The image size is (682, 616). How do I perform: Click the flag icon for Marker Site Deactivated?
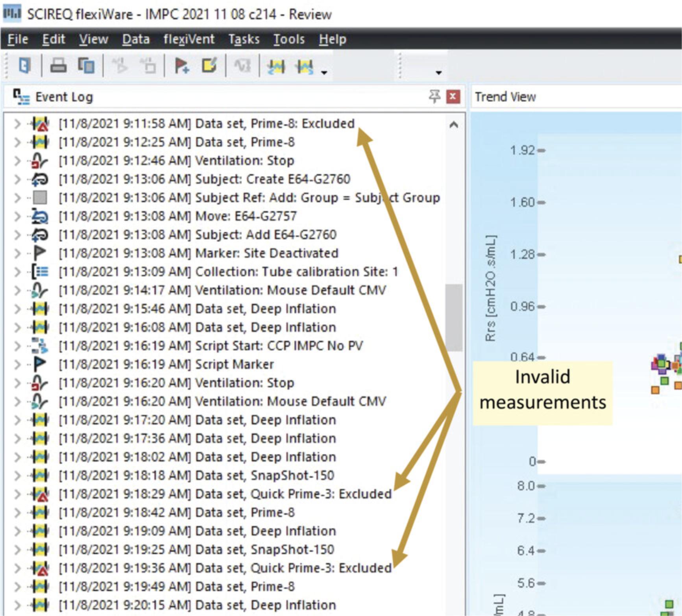40,253
